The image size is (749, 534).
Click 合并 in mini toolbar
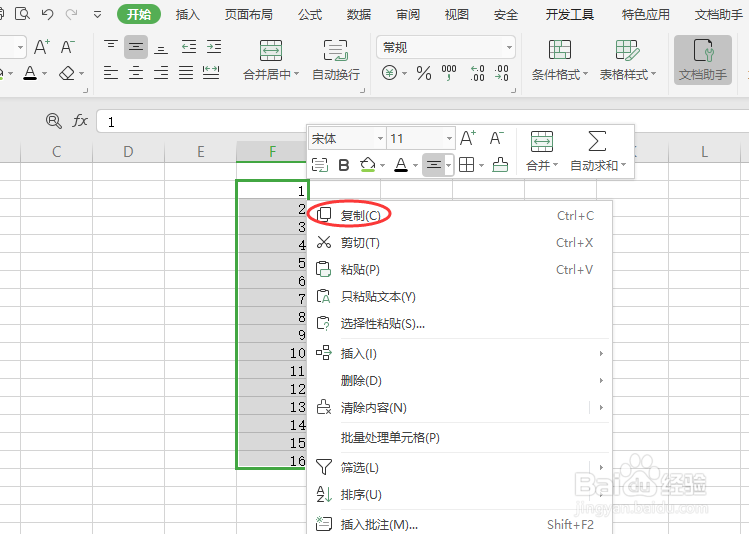pyautogui.click(x=542, y=151)
